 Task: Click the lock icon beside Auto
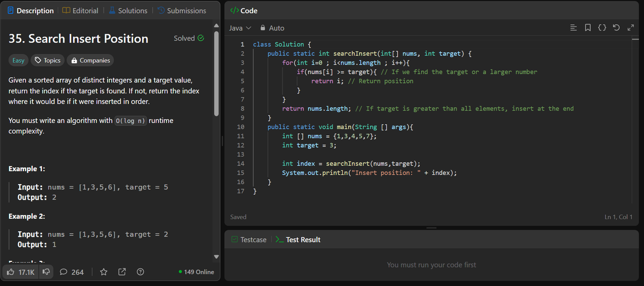(263, 28)
